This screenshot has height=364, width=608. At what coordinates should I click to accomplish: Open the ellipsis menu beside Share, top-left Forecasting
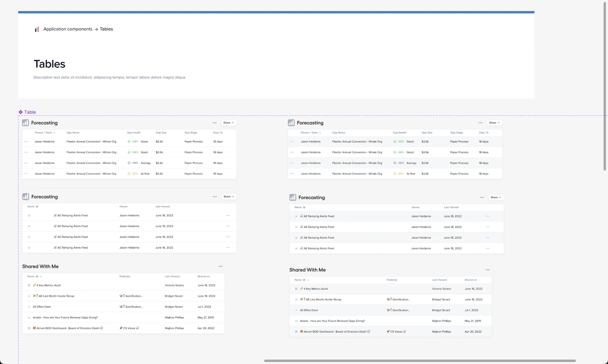(x=215, y=123)
